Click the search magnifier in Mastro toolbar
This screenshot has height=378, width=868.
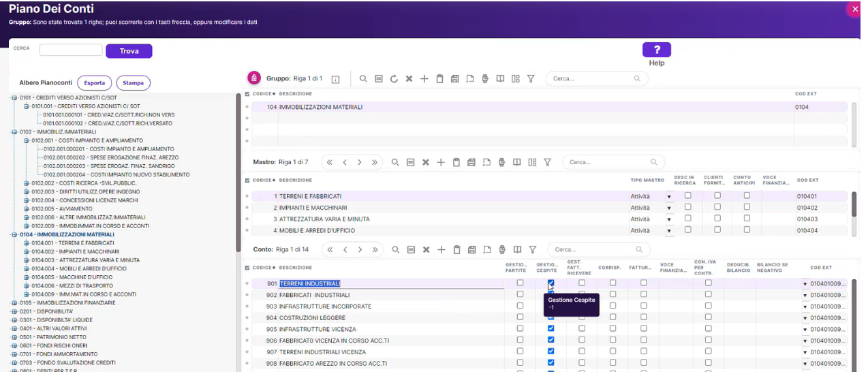[x=394, y=162]
